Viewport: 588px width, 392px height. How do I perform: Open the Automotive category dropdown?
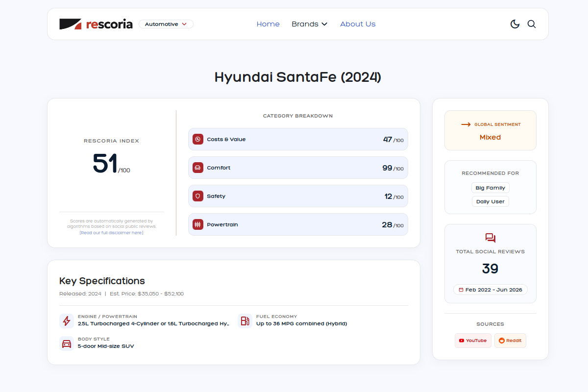[166, 24]
